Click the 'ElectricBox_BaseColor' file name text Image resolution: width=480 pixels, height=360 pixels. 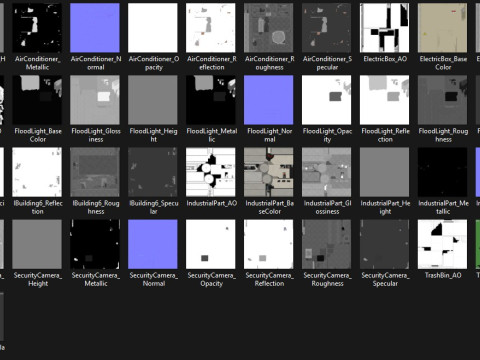(x=443, y=63)
